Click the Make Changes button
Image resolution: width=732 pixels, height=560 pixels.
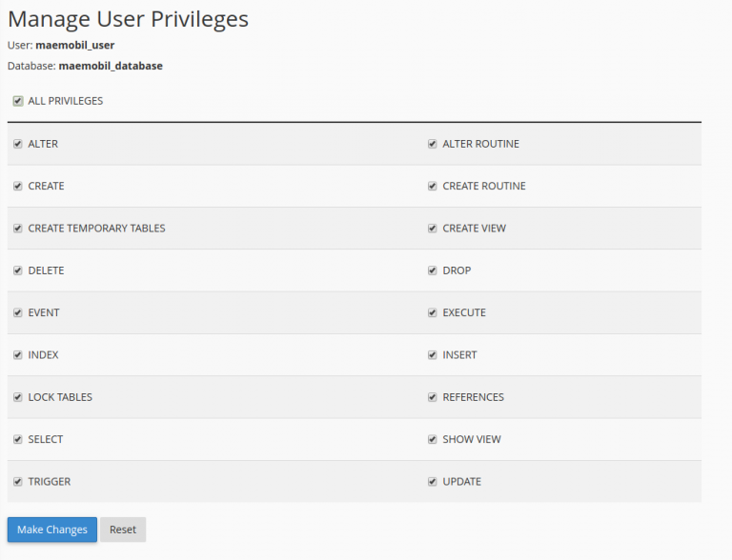[52, 530]
